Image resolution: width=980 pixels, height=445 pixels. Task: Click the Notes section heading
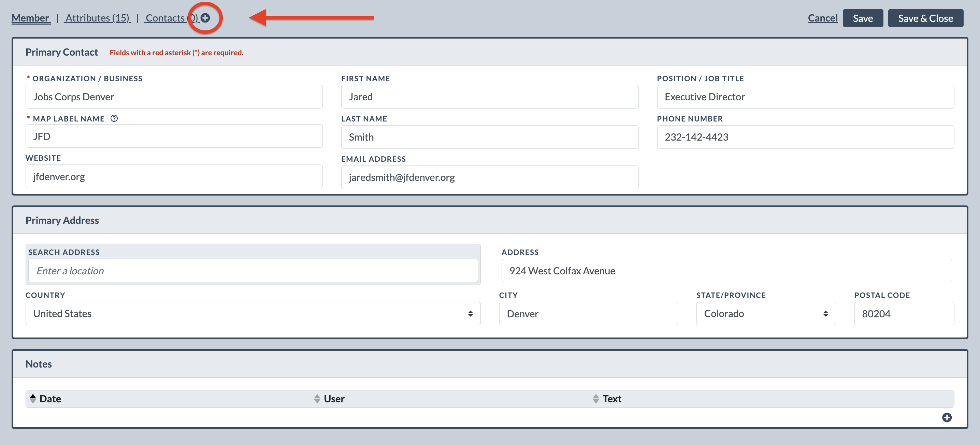tap(39, 364)
